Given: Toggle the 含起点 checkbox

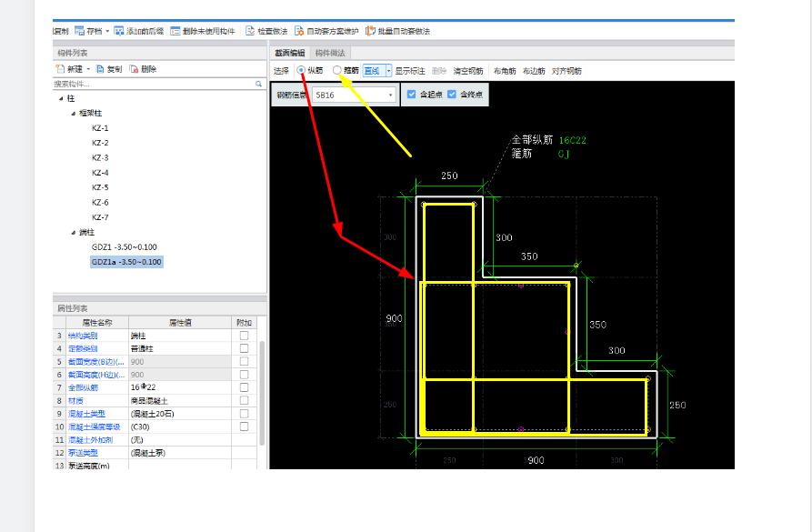Looking at the screenshot, I should point(411,95).
